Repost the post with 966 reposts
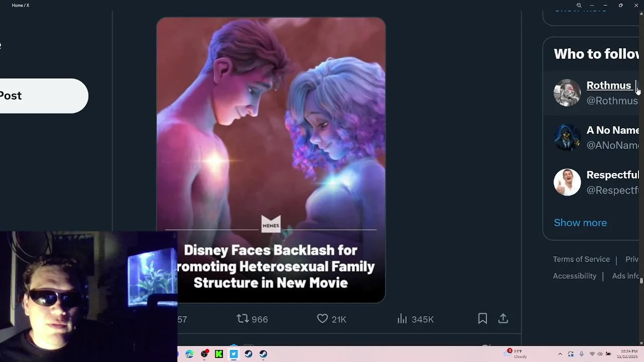The height and width of the screenshot is (362, 644). pos(252,319)
